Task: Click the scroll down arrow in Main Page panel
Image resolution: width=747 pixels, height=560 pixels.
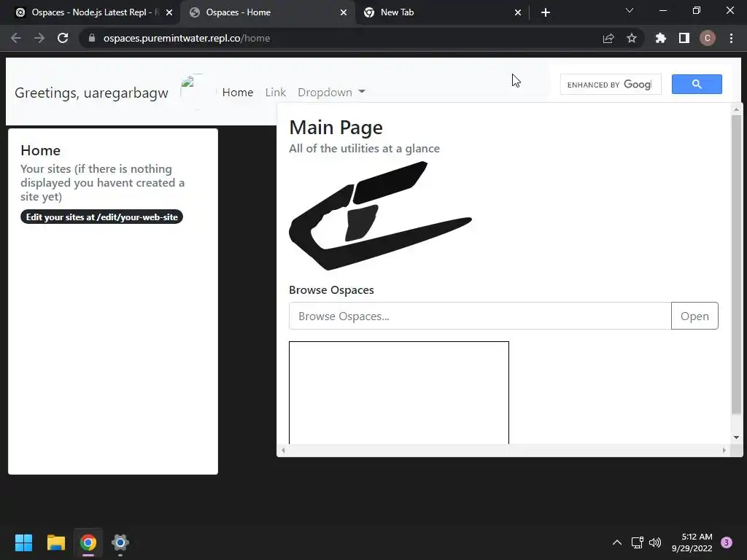Action: click(x=736, y=437)
